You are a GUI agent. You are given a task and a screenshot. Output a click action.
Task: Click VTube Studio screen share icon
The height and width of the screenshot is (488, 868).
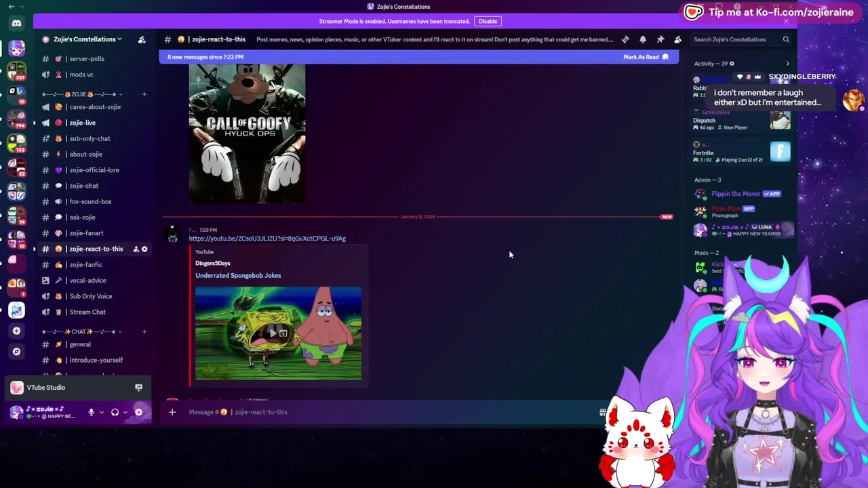tap(138, 388)
